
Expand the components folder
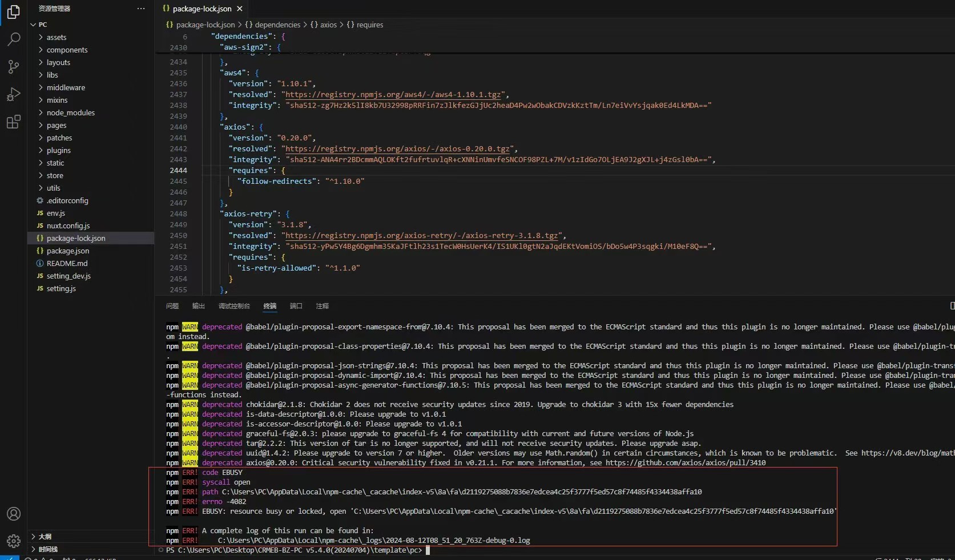point(41,50)
